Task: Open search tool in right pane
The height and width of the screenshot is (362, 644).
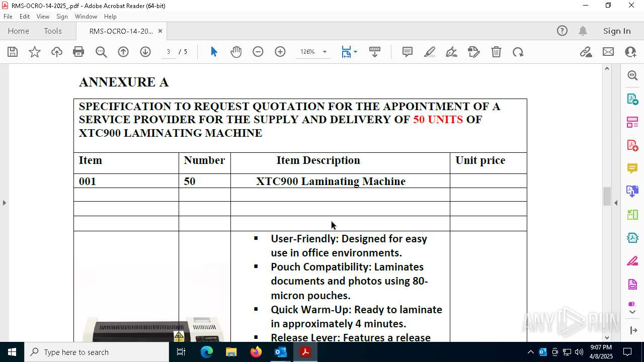Action: tap(632, 75)
